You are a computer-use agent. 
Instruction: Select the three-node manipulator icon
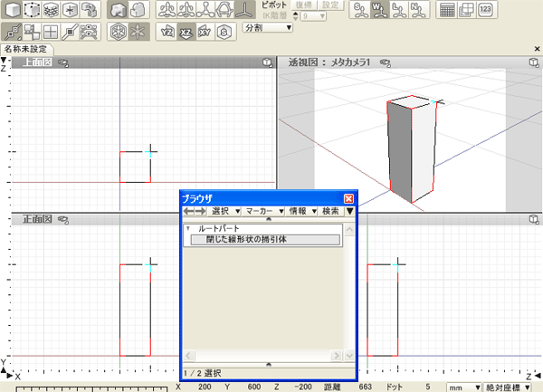(x=205, y=9)
